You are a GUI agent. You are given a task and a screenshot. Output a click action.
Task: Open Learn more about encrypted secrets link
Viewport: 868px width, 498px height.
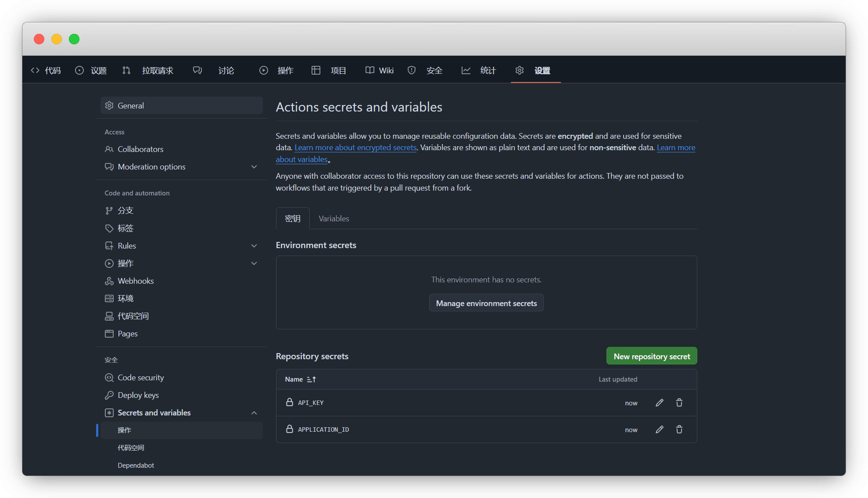(x=355, y=148)
